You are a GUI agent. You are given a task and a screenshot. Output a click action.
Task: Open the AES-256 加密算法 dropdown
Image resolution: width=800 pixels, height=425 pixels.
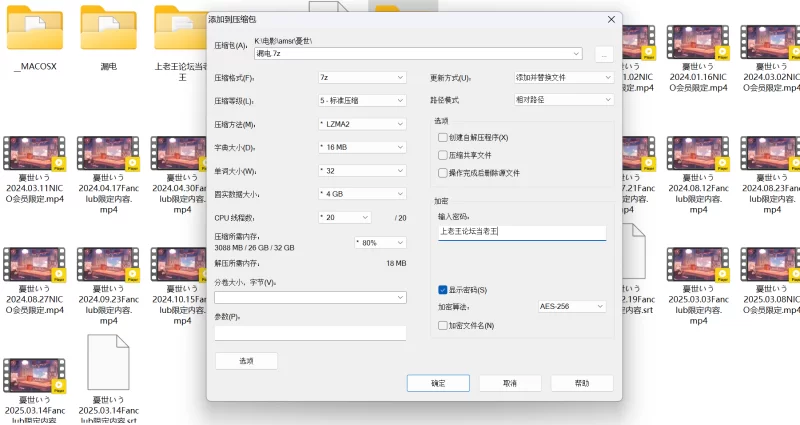tap(571, 306)
